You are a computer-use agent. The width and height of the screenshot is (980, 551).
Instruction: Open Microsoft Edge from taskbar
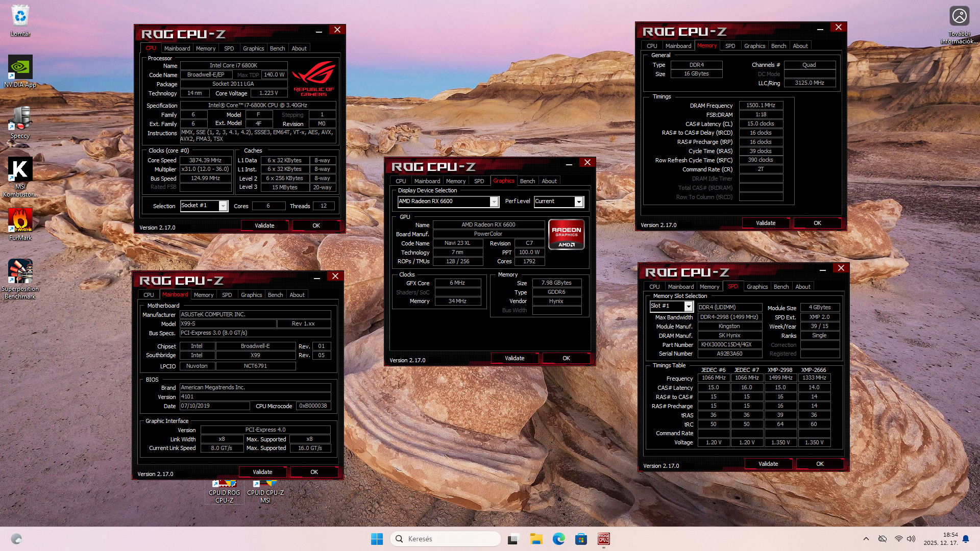(x=558, y=539)
